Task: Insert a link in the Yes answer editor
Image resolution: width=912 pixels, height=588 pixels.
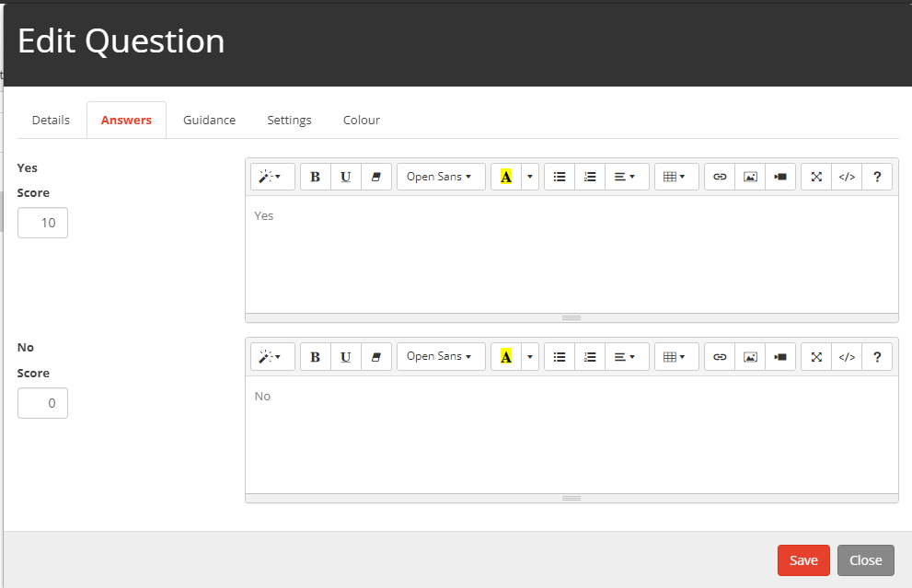Action: pyautogui.click(x=720, y=177)
